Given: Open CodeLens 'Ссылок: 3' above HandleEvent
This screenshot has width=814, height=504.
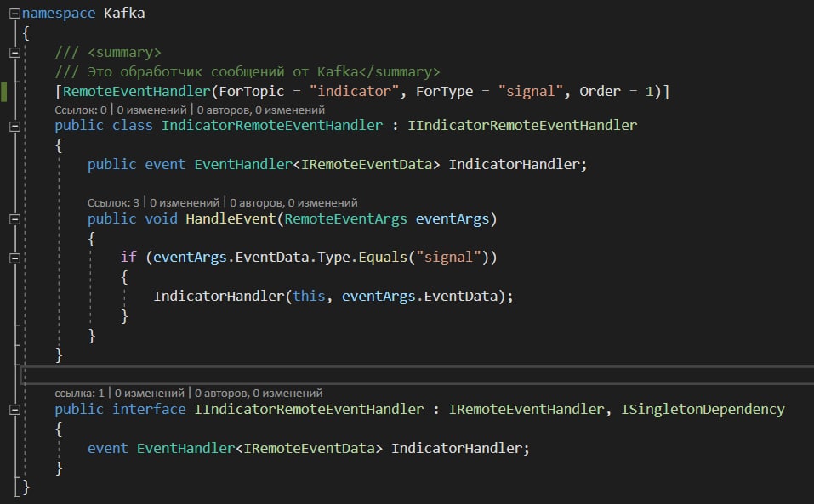Looking at the screenshot, I should point(113,202).
